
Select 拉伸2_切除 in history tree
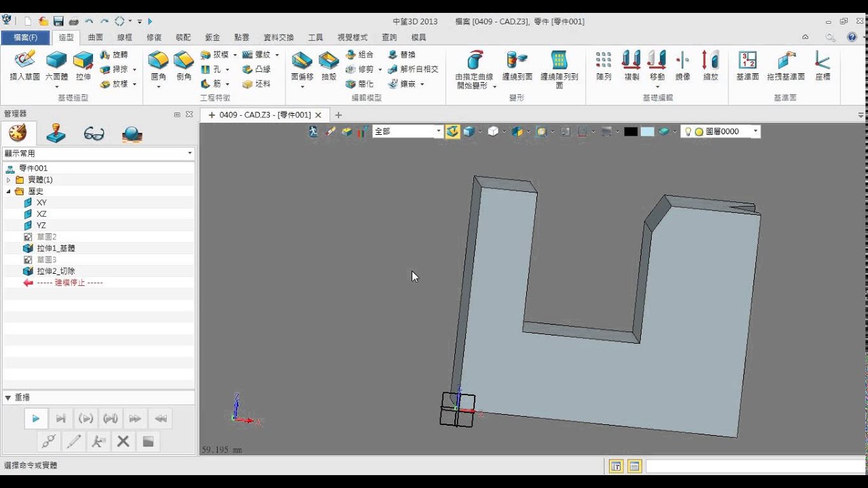[x=56, y=271]
